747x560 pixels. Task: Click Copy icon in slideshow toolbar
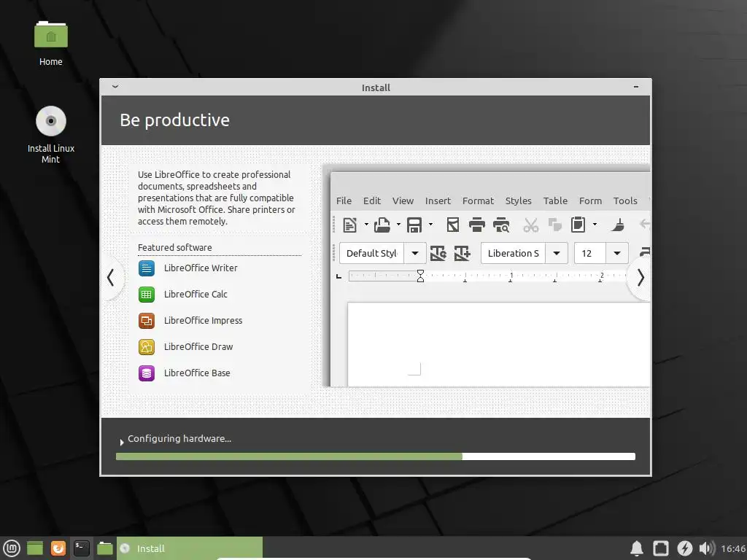click(554, 225)
